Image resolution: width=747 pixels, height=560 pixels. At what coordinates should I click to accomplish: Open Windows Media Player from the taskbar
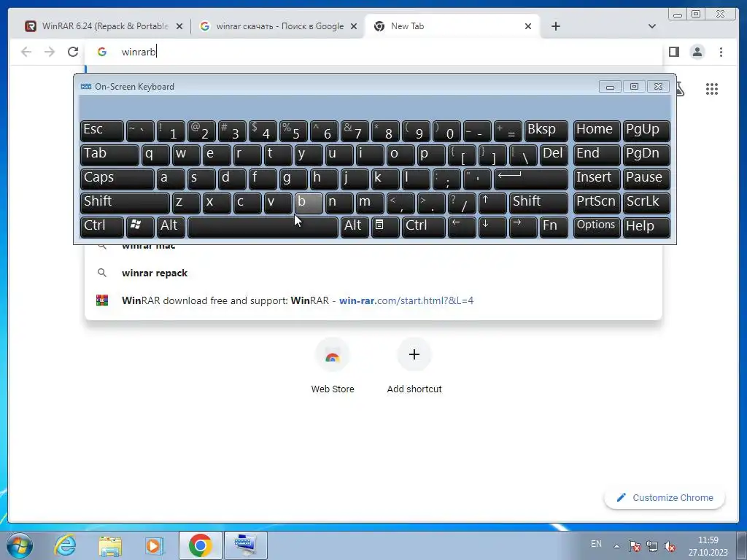155,545
